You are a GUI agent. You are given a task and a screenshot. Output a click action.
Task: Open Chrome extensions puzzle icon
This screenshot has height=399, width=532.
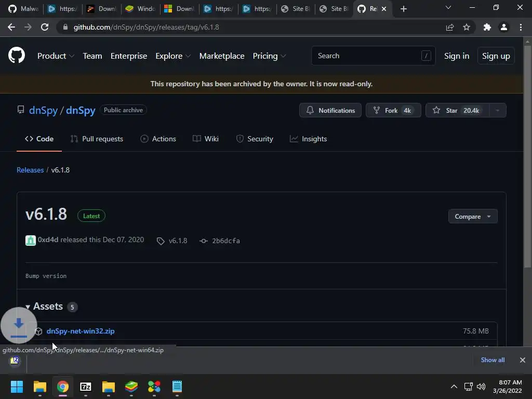487,27
